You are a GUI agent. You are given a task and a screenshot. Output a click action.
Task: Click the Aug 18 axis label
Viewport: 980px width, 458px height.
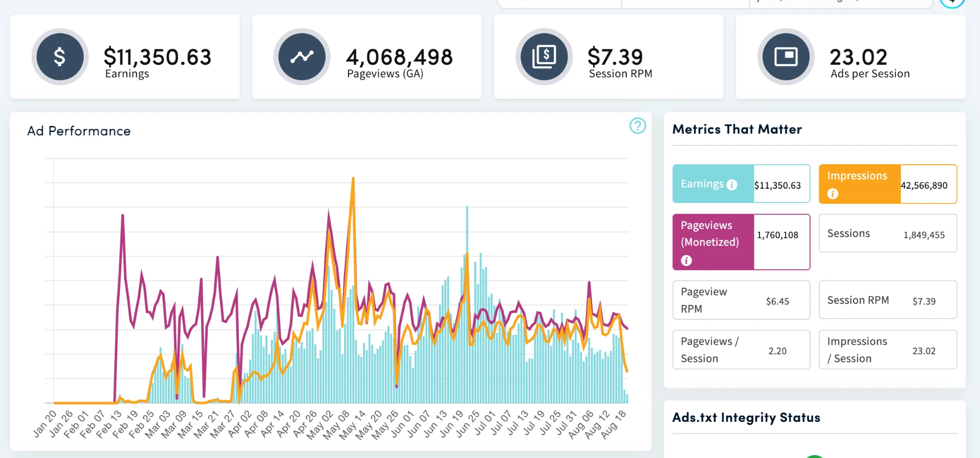click(613, 424)
